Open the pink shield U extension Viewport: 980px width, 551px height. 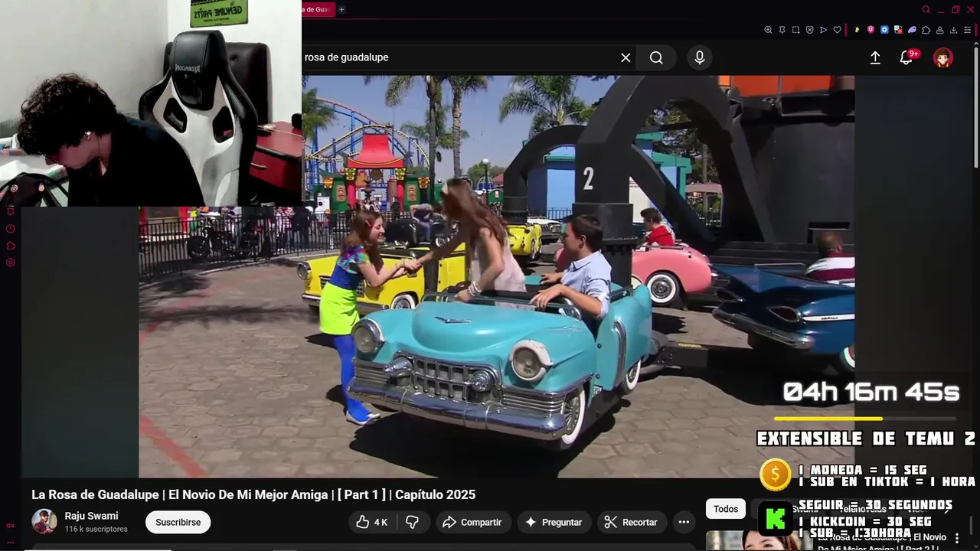click(871, 30)
